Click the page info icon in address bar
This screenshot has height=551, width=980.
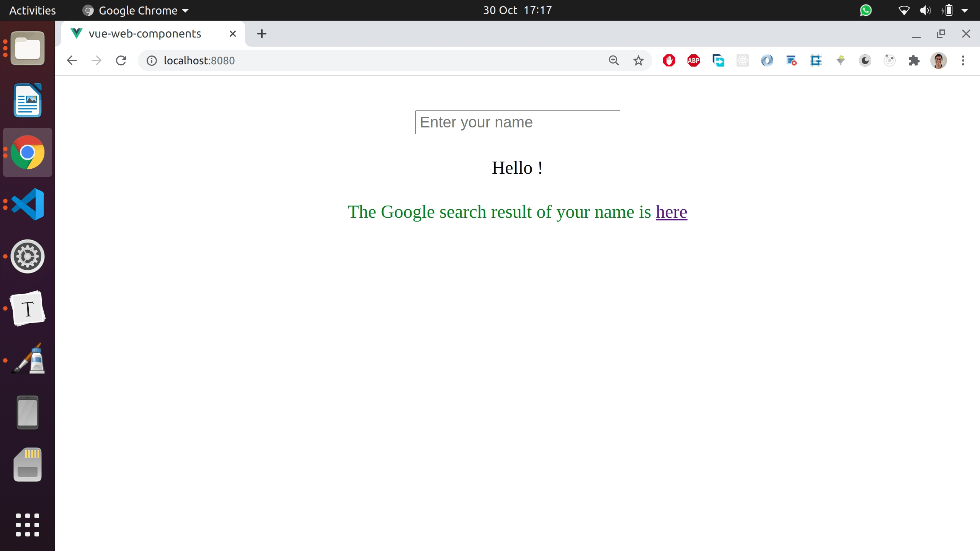tap(151, 60)
